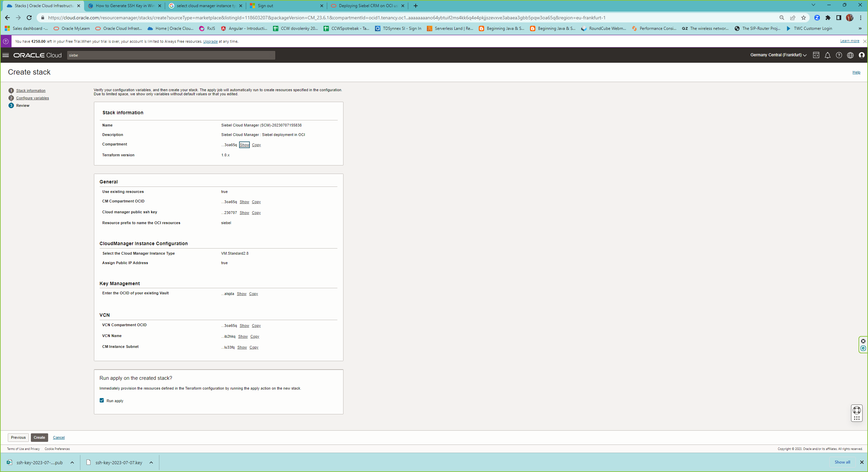Click the Create button
Viewport: 868px width, 472px height.
point(39,437)
